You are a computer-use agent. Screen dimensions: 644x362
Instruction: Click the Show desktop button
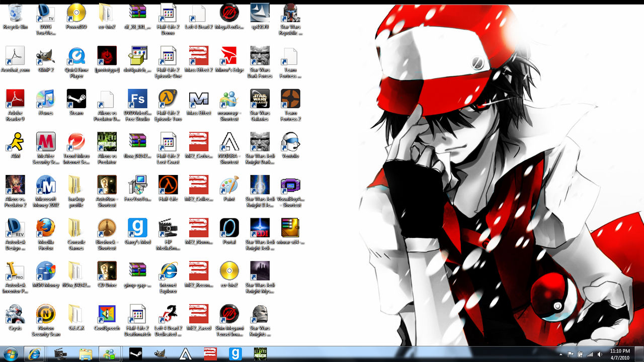click(639, 354)
